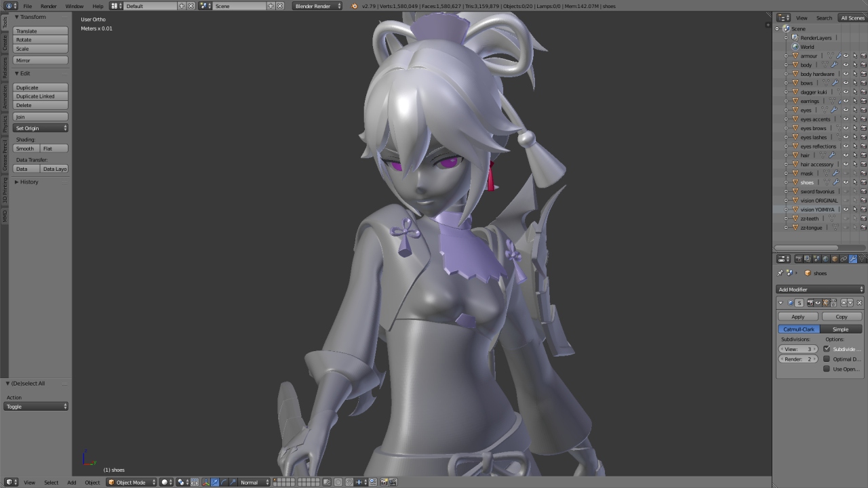This screenshot has width=868, height=488.
Task: Open viewport editor type cube selector
Action: (x=12, y=482)
